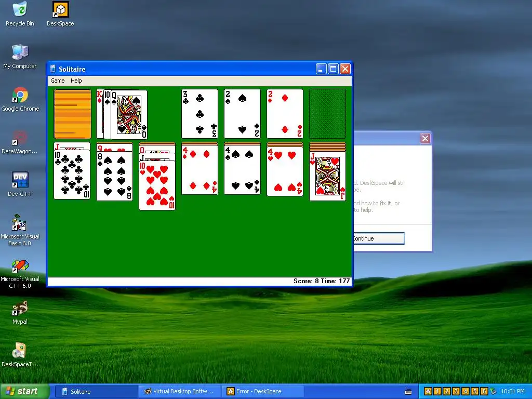The image size is (532, 399).
Task: Select the 10 of clubs tableau card
Action: click(72, 175)
